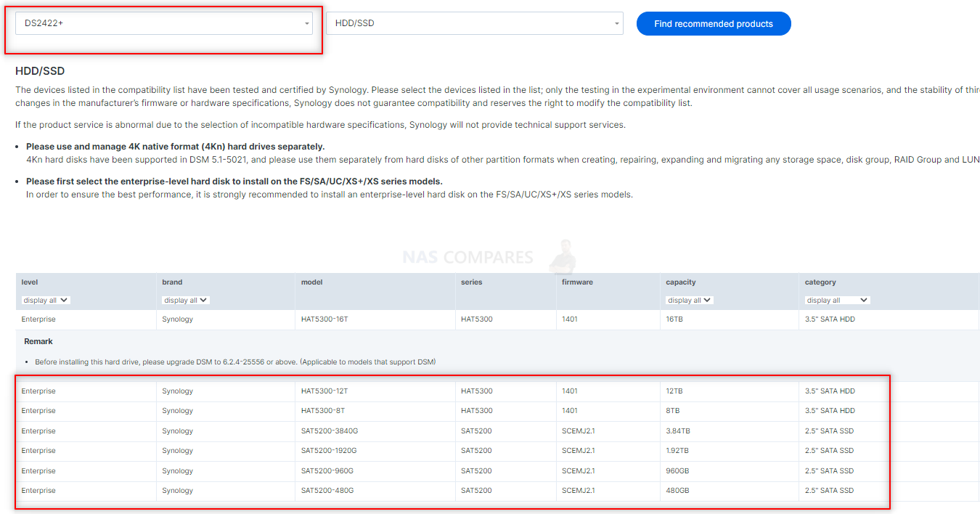This screenshot has height=514, width=980.
Task: Click the series column header
Action: tap(471, 282)
